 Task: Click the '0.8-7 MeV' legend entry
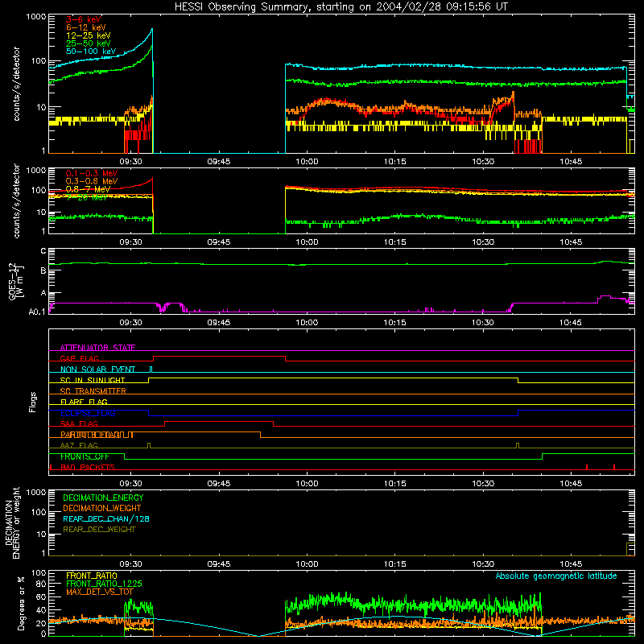(x=88, y=189)
